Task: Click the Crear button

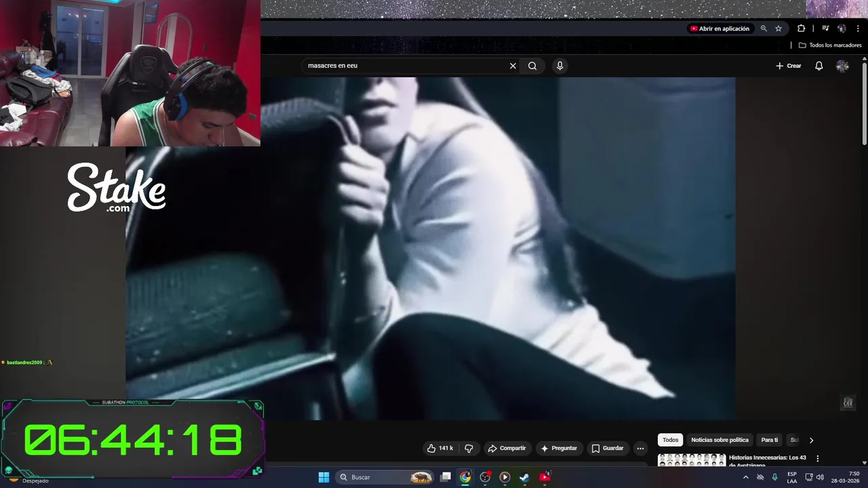Action: click(789, 66)
